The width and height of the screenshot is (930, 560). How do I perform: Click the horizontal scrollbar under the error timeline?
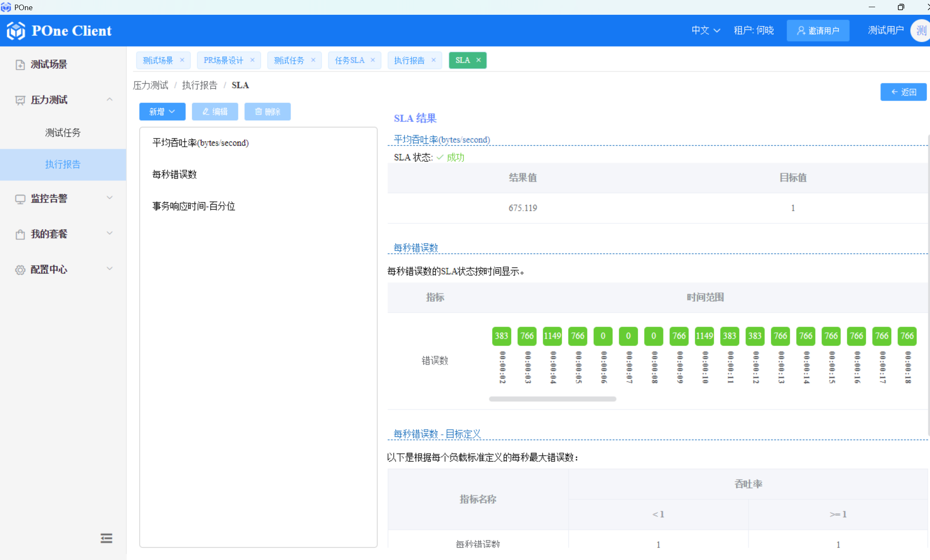[x=552, y=399]
